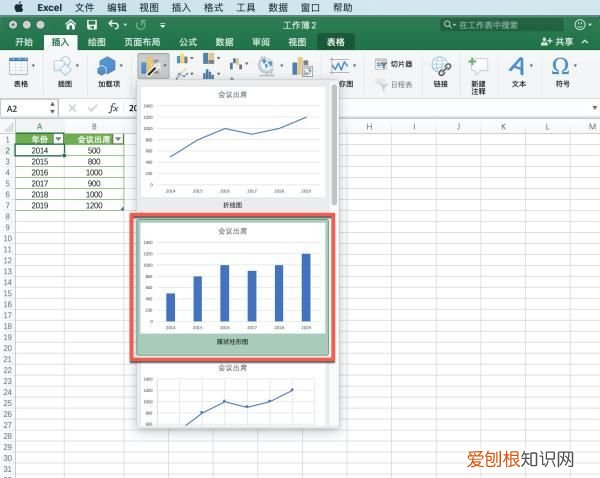
Task: Insert a table with the 表格 icon
Action: [18, 67]
